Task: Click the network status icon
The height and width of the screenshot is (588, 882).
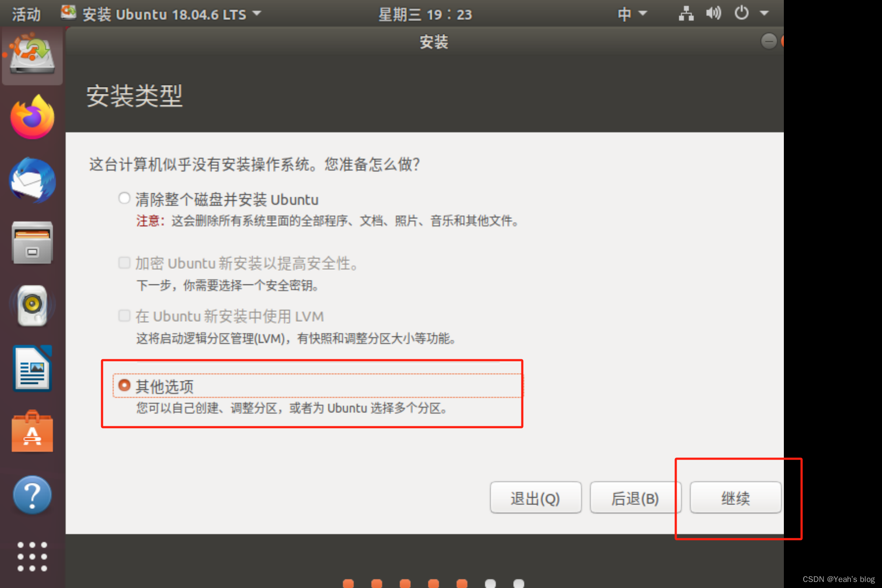Action: (686, 14)
